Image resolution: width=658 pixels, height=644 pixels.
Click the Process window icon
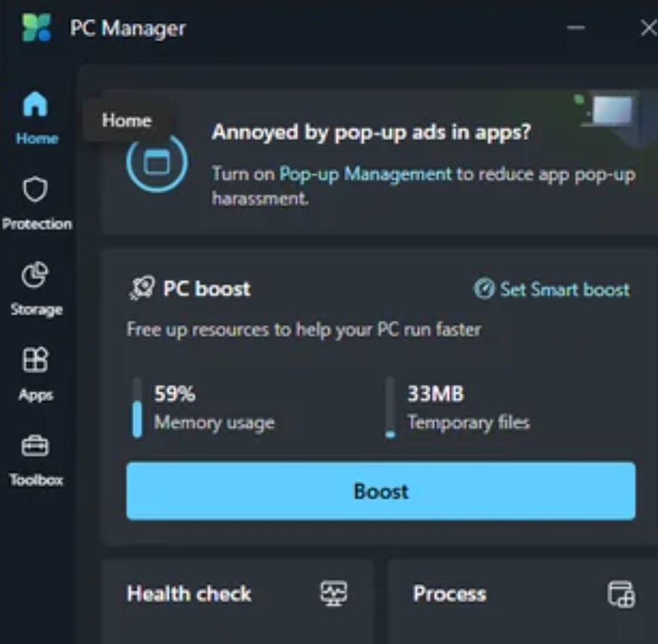coord(621,594)
